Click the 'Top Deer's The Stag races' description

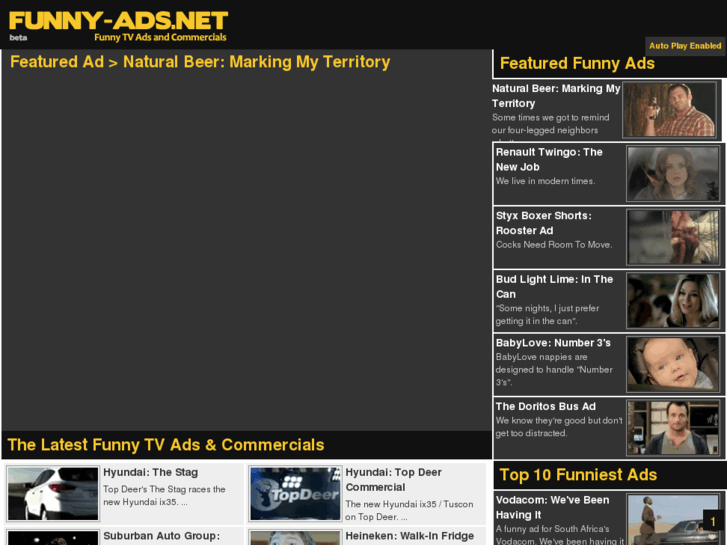164,495
